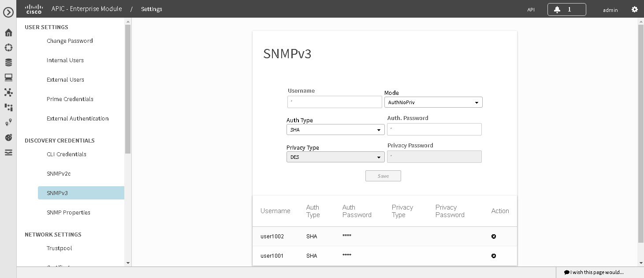Open the Change Password link
The image size is (644, 278).
pyautogui.click(x=70, y=41)
